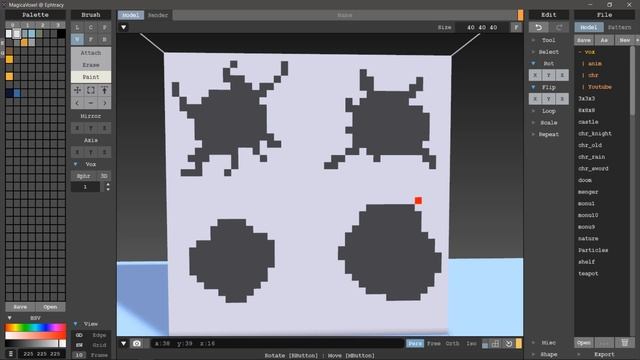Click the left arrow icon in Brush panel
The height and width of the screenshot is (360, 640).
click(77, 103)
